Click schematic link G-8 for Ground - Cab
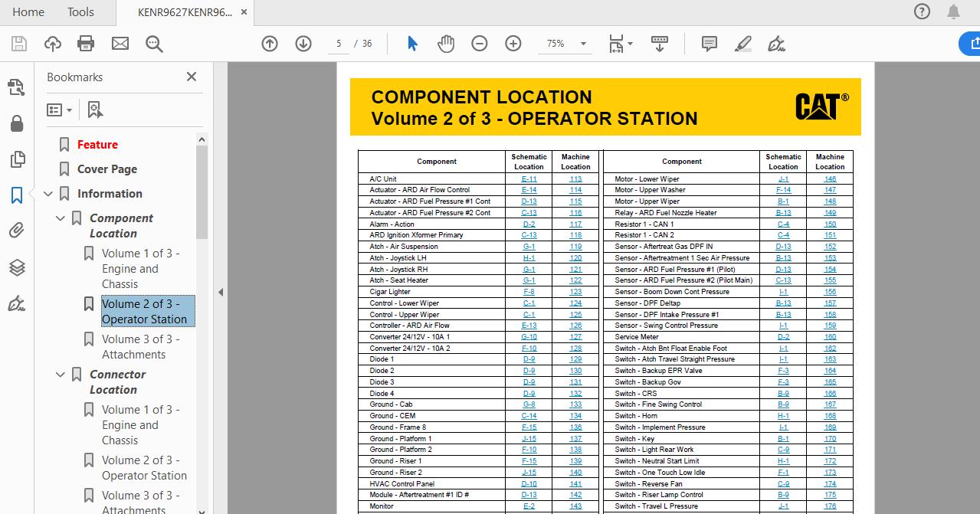The width and height of the screenshot is (980, 514). click(529, 404)
